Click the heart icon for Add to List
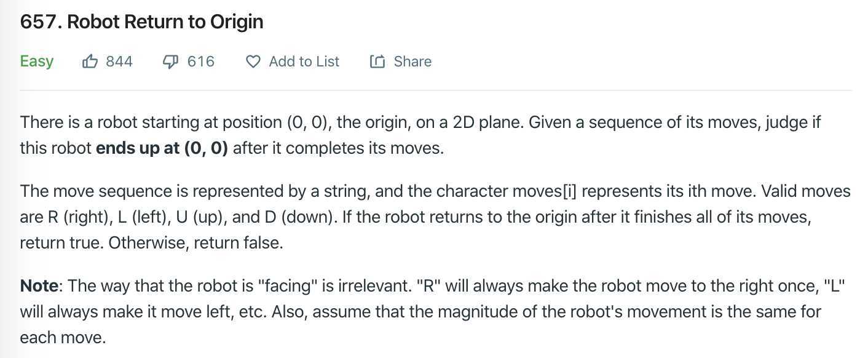 click(x=253, y=62)
